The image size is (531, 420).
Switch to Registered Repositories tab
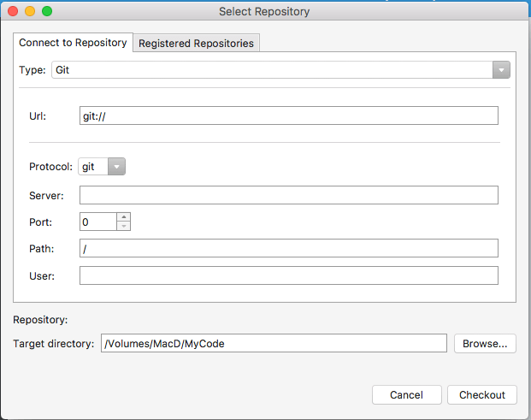196,43
